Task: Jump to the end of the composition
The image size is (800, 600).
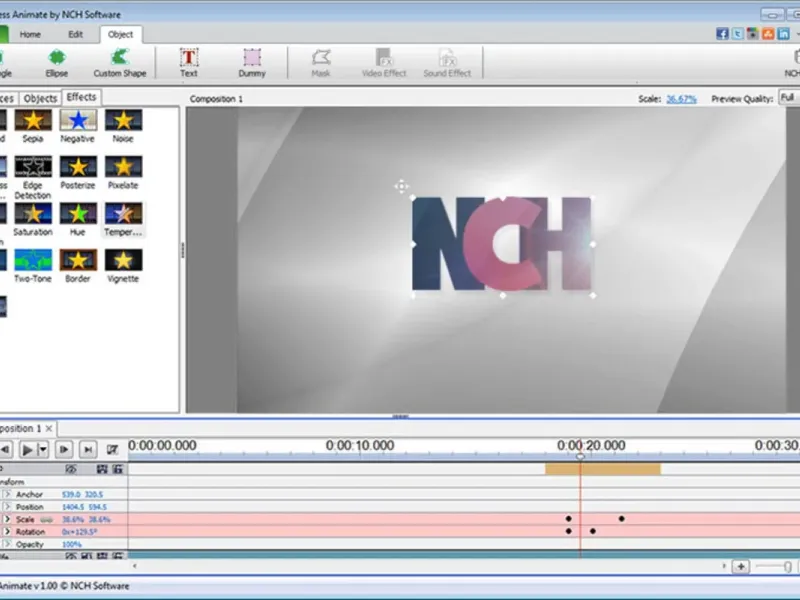Action: (88, 449)
